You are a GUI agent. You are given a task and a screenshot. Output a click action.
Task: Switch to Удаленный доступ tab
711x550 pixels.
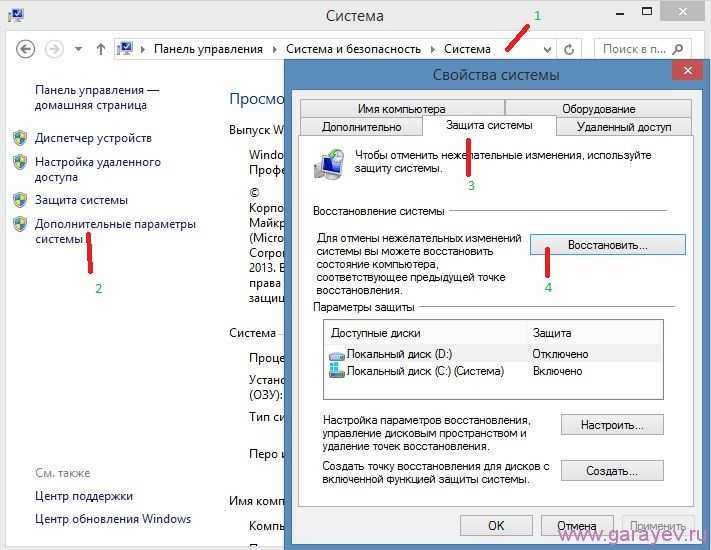624,127
